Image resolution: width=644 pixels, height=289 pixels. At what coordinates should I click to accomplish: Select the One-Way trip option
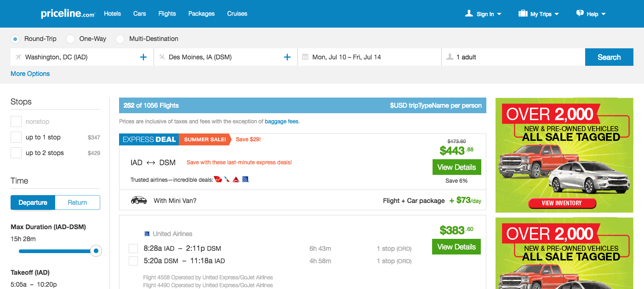tap(70, 39)
